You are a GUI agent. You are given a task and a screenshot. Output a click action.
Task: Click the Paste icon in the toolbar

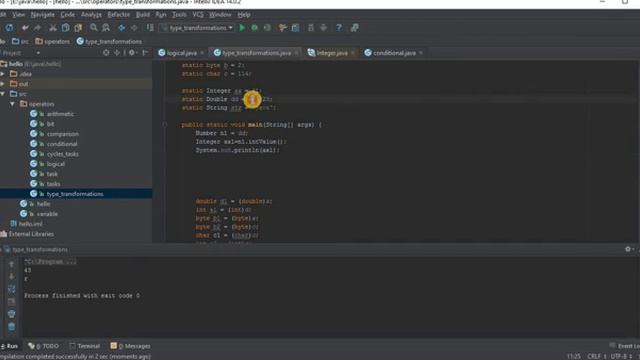tap(78, 28)
